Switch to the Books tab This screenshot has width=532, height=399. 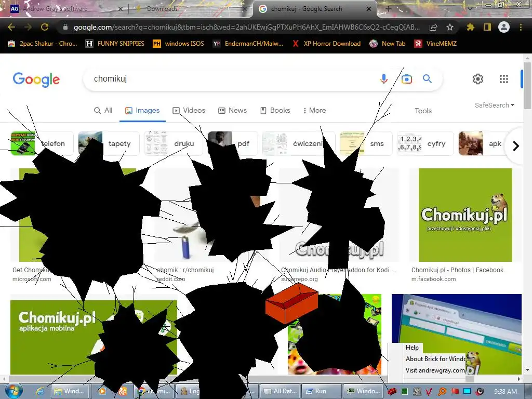click(x=275, y=110)
